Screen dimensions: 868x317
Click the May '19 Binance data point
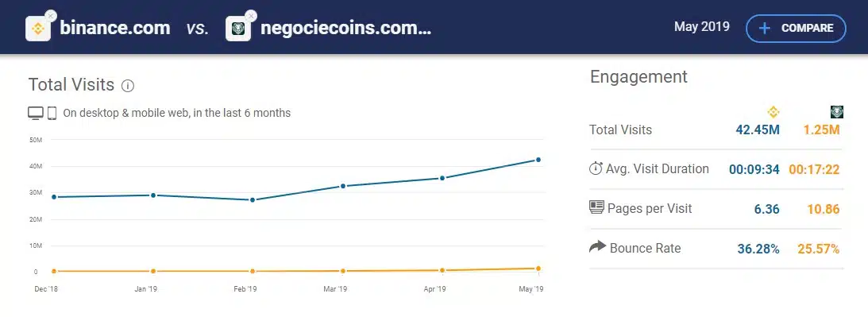point(538,160)
